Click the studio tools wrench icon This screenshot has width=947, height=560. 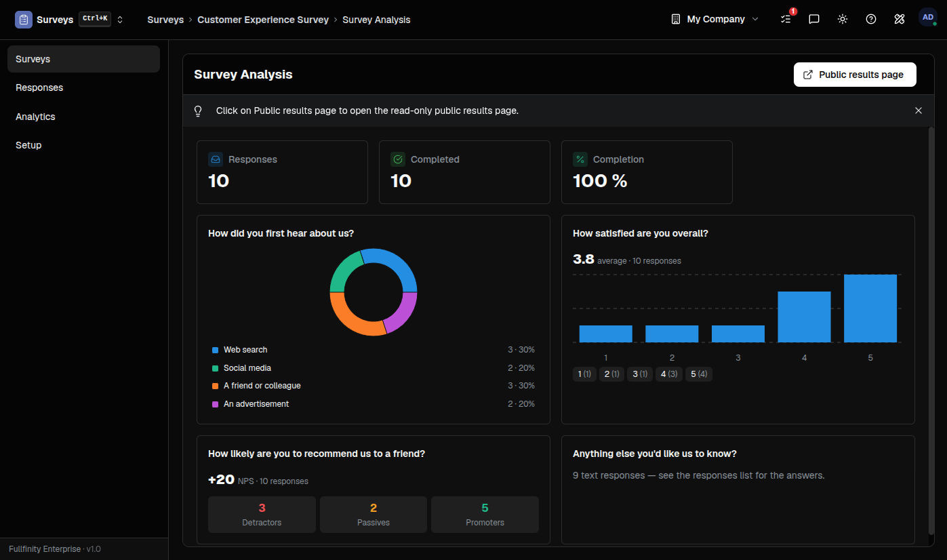click(900, 19)
